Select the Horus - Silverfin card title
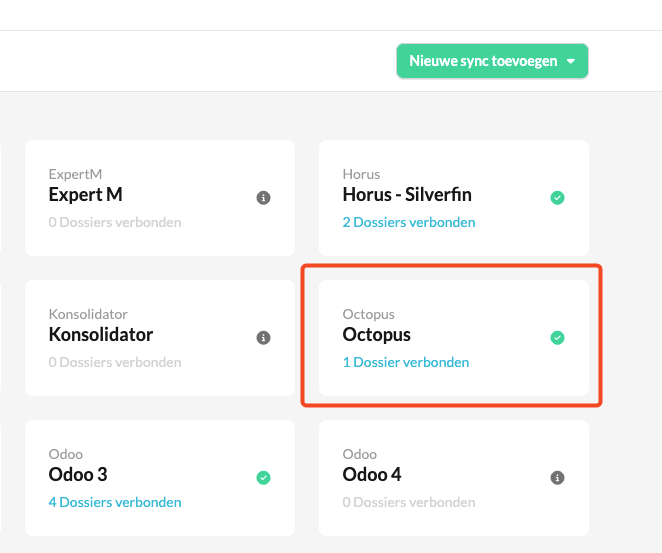The image size is (662, 553). click(407, 195)
